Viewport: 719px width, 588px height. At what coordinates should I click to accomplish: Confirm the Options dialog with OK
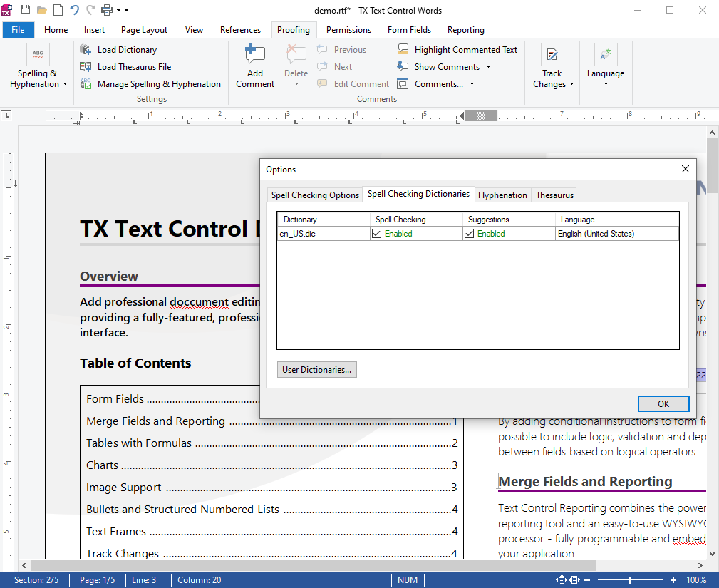[x=663, y=403]
